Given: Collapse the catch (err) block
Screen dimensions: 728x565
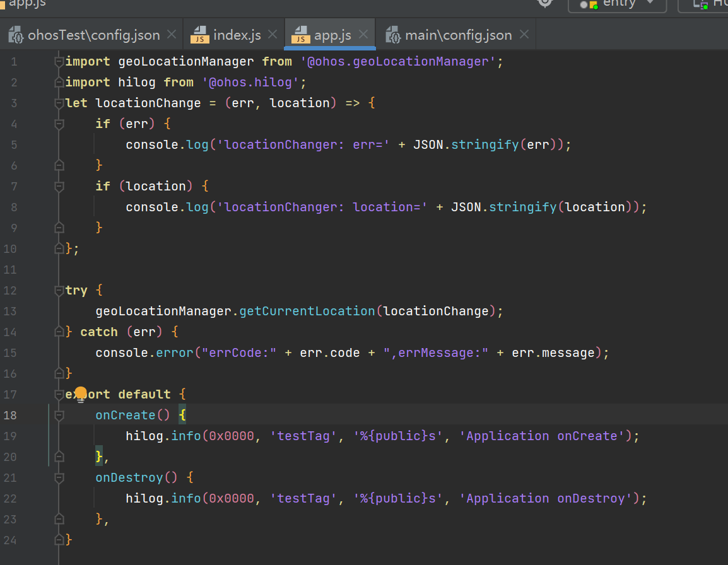Looking at the screenshot, I should pos(59,332).
